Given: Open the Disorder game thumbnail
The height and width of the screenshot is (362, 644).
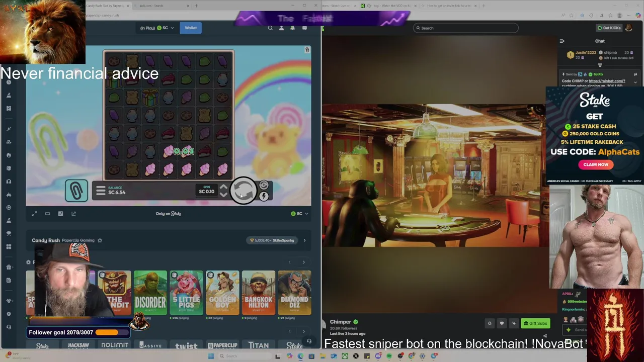Looking at the screenshot, I should [x=150, y=293].
